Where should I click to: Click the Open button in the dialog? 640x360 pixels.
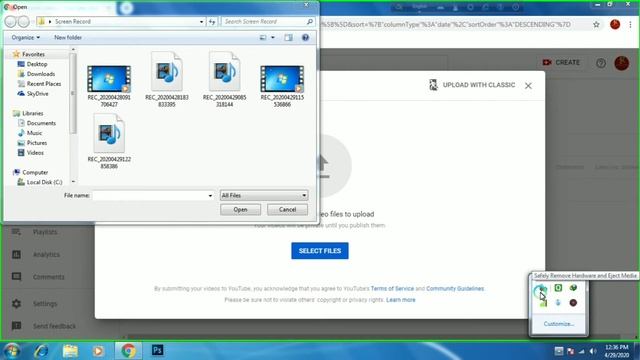240,209
